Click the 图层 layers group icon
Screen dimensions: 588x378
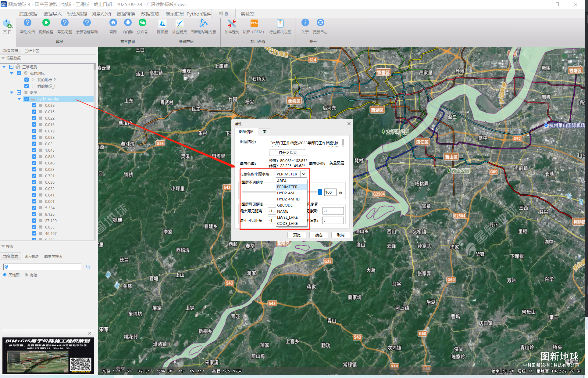click(26, 92)
